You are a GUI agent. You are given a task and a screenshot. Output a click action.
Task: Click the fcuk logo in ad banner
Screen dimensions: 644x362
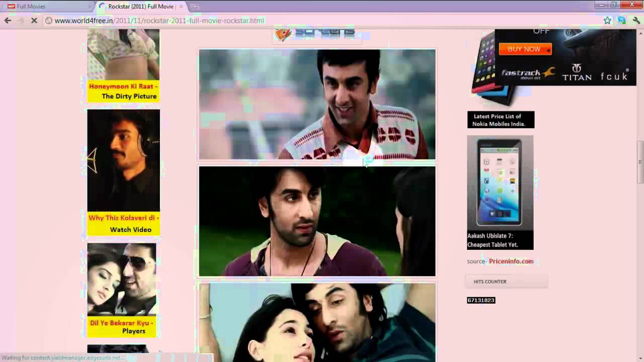click(614, 76)
